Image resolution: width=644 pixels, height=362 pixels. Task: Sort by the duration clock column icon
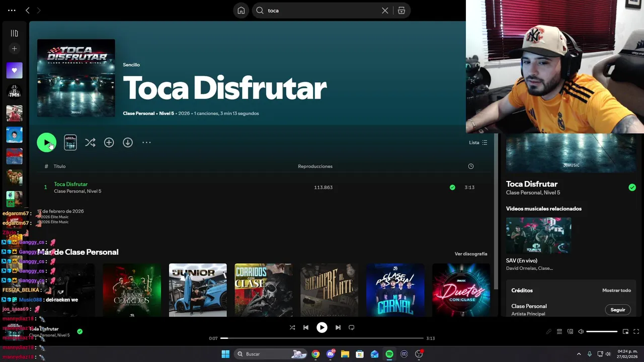[x=470, y=166]
